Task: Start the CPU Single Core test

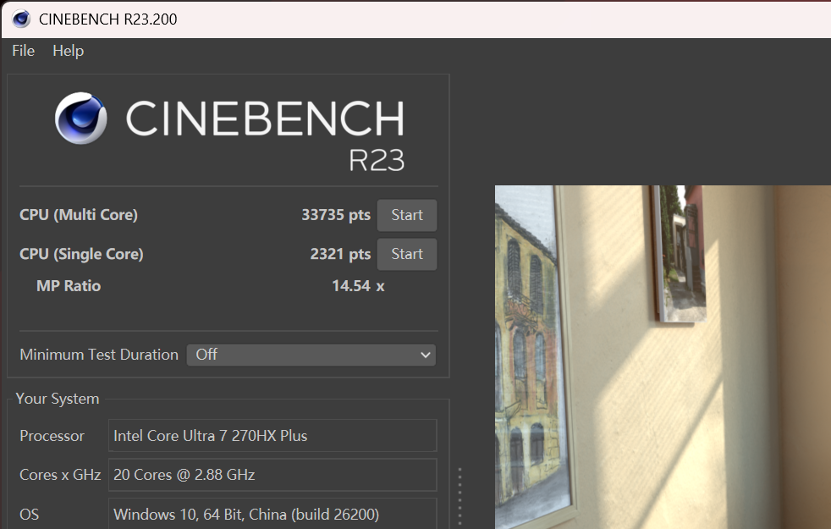Action: point(407,254)
